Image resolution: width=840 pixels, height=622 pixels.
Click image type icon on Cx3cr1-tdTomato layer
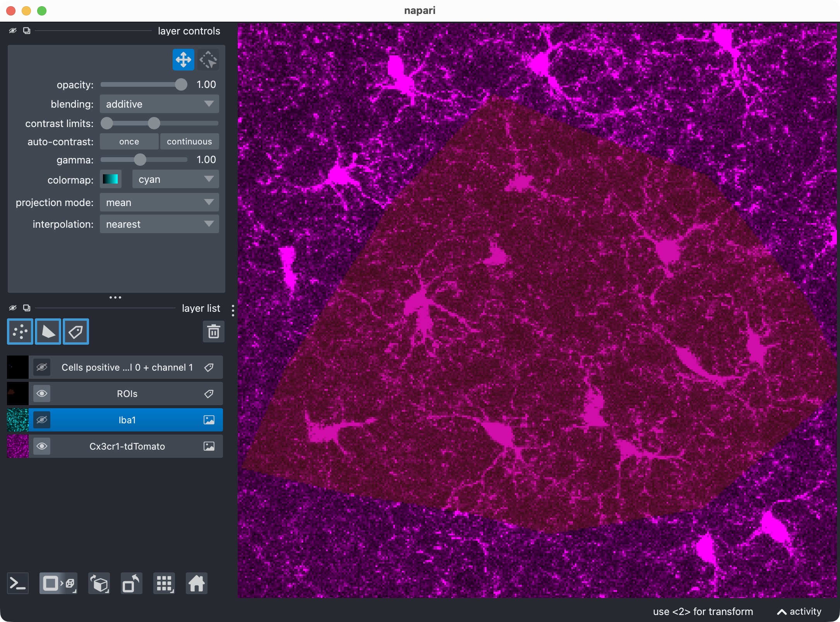click(x=209, y=446)
